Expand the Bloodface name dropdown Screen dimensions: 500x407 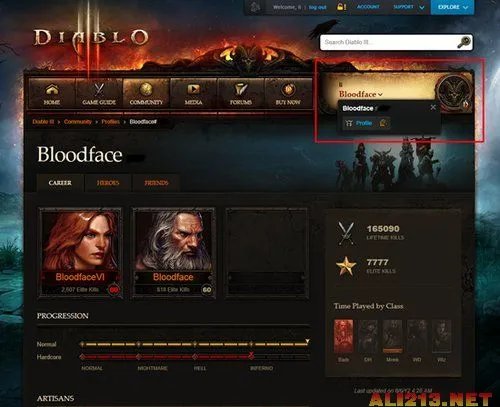tap(361, 94)
